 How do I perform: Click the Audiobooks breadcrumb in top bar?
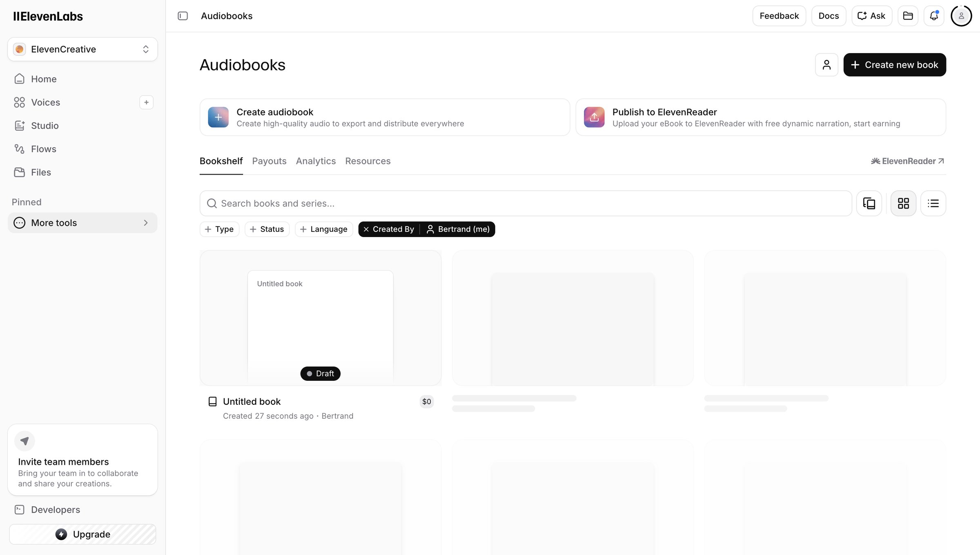click(x=227, y=16)
